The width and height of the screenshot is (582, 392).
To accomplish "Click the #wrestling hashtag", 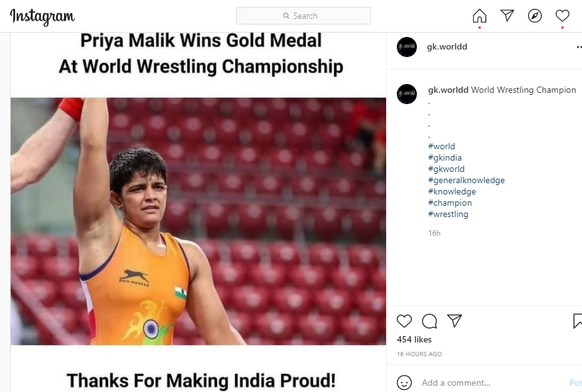I will [448, 215].
